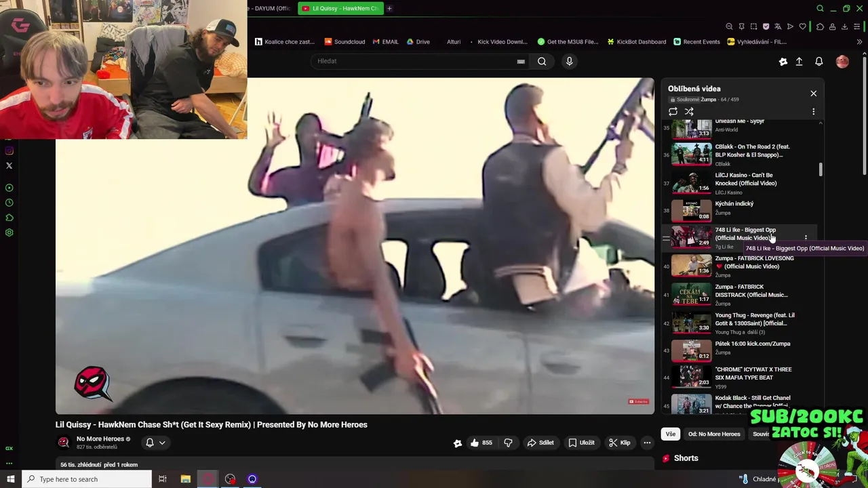Screen dimensions: 868x488
Task: Open Recent Events bookmark
Action: coord(696,41)
